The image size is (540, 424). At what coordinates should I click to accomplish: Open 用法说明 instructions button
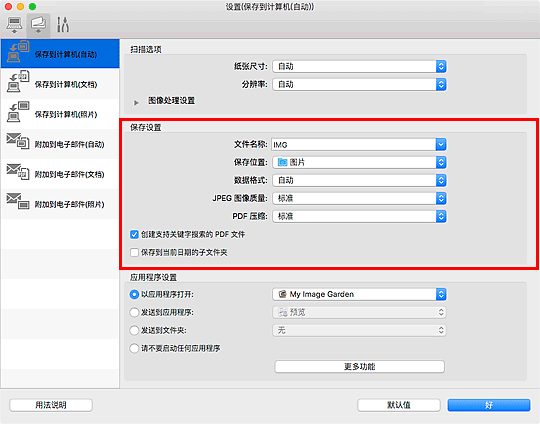51,405
